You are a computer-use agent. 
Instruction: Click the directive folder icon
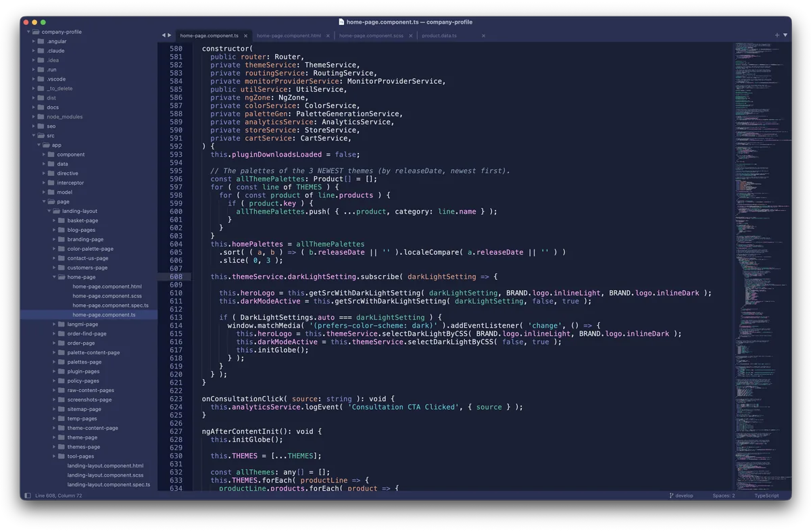click(x=51, y=173)
